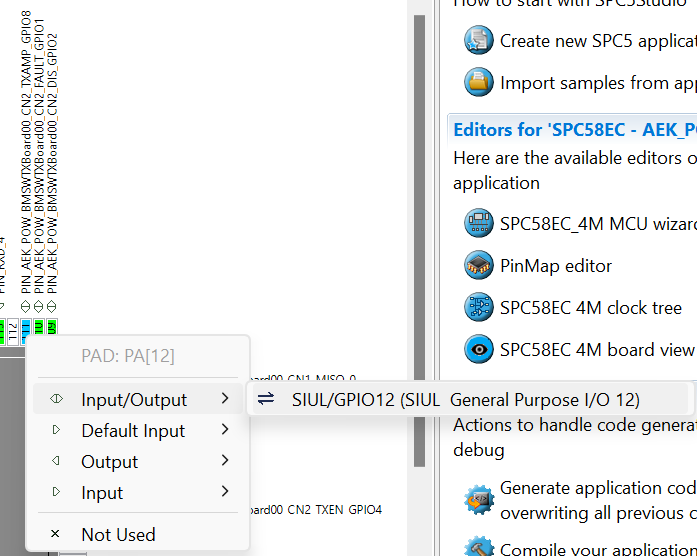This screenshot has width=697, height=556.
Task: Open Import samples from application link
Action: pos(598,83)
